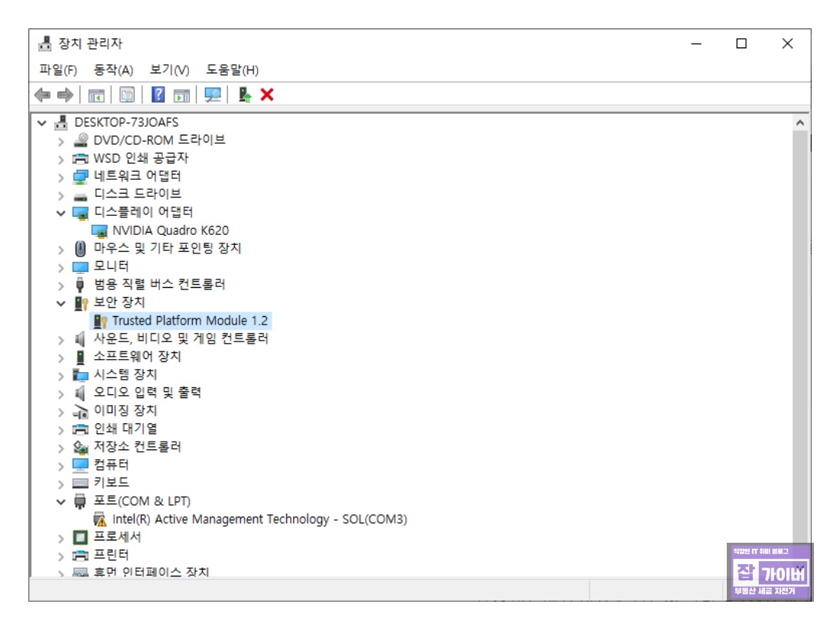Toggle the action pane toolbar icon
The width and height of the screenshot is (840, 630).
pyautogui.click(x=181, y=96)
